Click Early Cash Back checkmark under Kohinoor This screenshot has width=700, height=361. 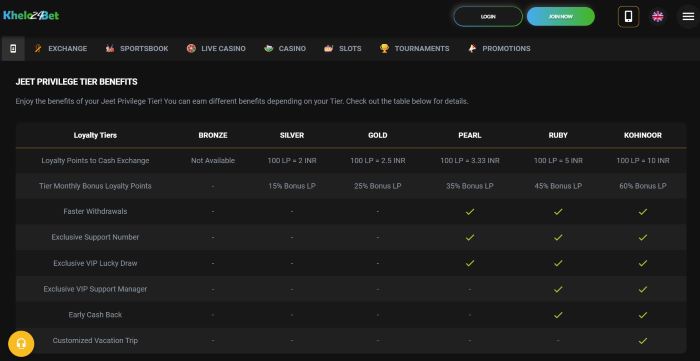643,315
